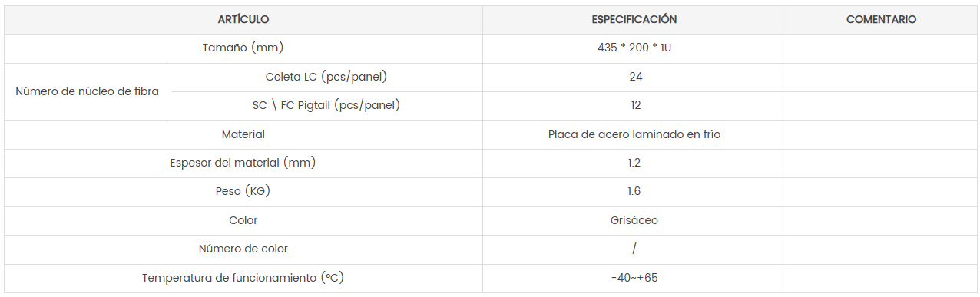Screen dimensions: 980x297
Task: Select the Grisáceo color value
Action: click(634, 220)
